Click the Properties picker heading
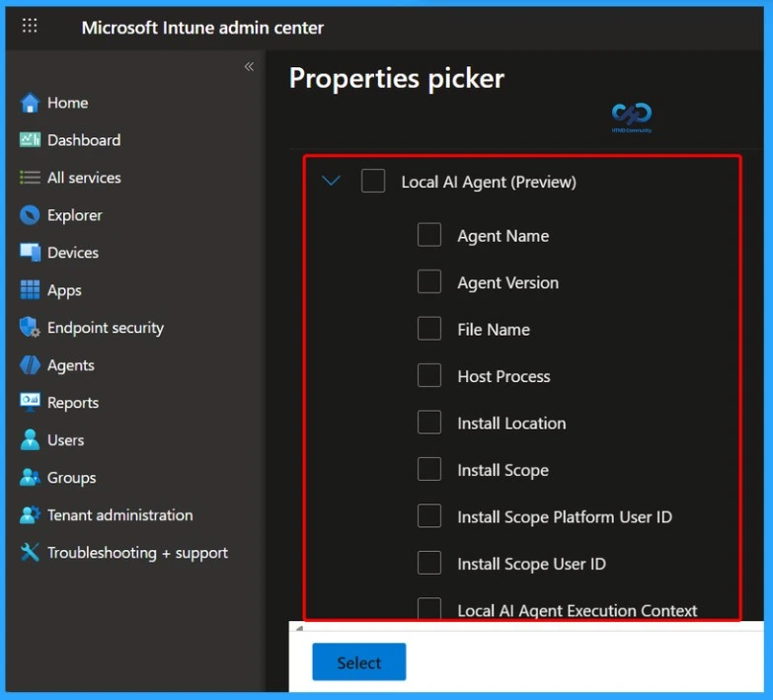The height and width of the screenshot is (700, 773). coord(396,78)
